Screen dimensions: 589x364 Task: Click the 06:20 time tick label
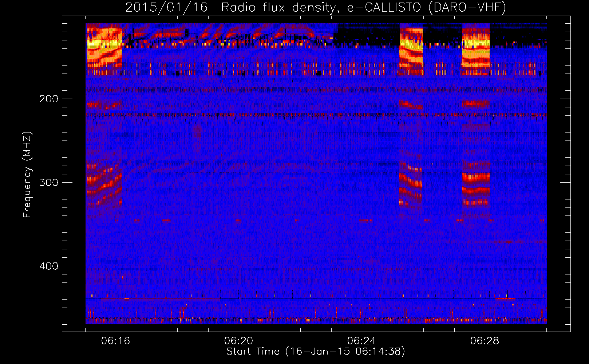(x=239, y=341)
